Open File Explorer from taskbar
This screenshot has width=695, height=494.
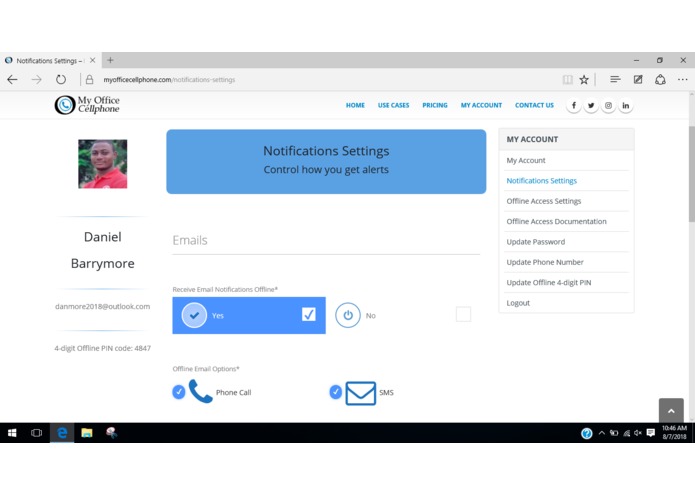point(87,433)
